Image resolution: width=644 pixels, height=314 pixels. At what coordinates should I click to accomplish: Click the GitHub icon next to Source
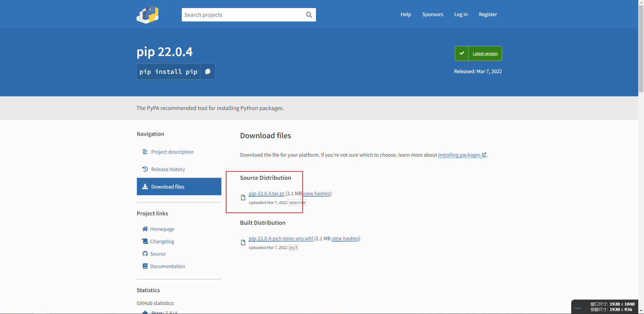click(145, 254)
